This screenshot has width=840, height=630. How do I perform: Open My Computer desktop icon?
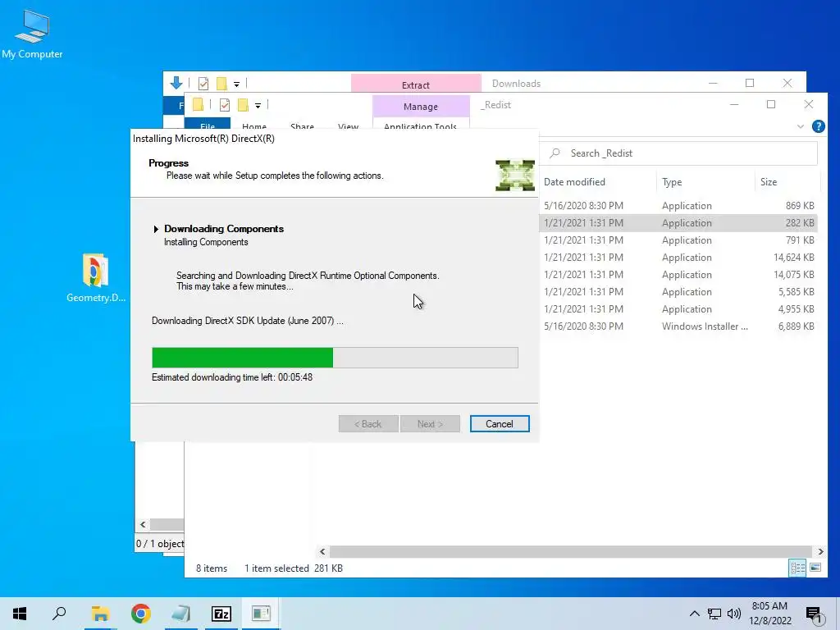[x=32, y=34]
